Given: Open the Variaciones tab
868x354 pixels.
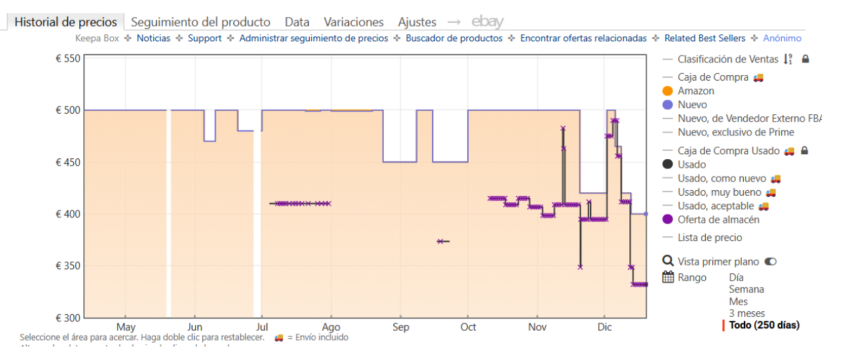Looking at the screenshot, I should click(353, 22).
